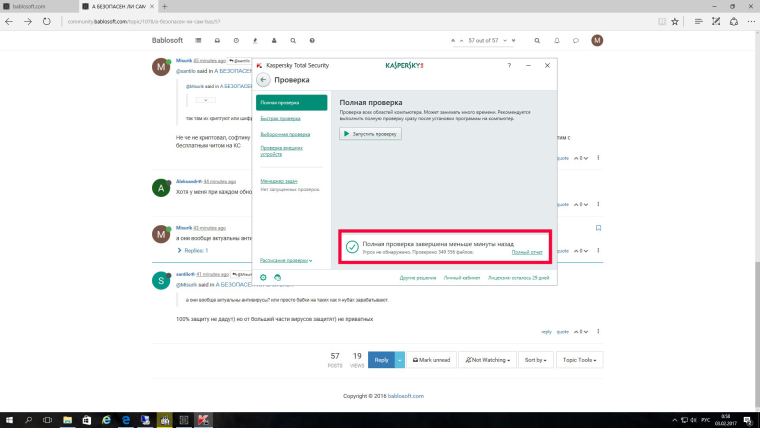Add page to favorites star icon
This screenshot has height=428, width=760.
(x=675, y=21)
